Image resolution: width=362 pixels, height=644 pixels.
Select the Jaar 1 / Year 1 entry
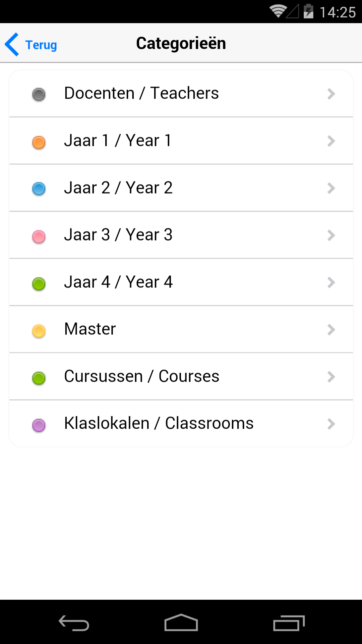(181, 141)
